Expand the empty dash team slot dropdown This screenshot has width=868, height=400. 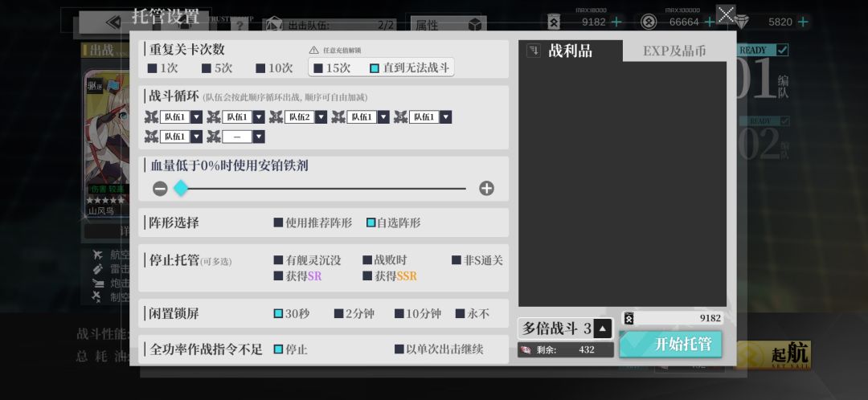pos(259,136)
